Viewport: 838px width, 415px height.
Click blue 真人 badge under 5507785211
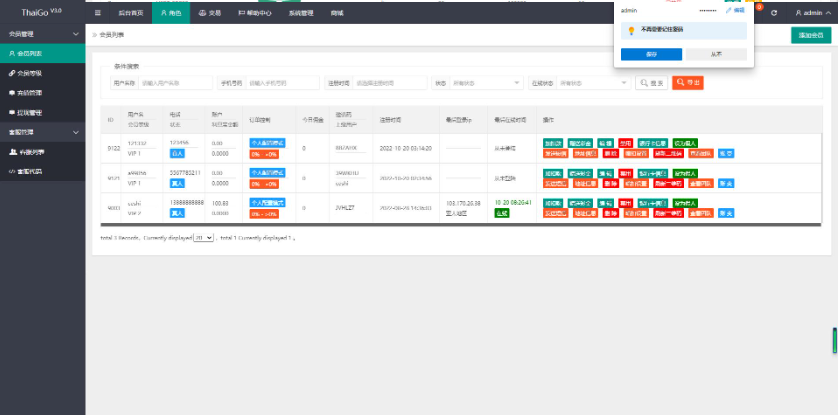pos(177,183)
